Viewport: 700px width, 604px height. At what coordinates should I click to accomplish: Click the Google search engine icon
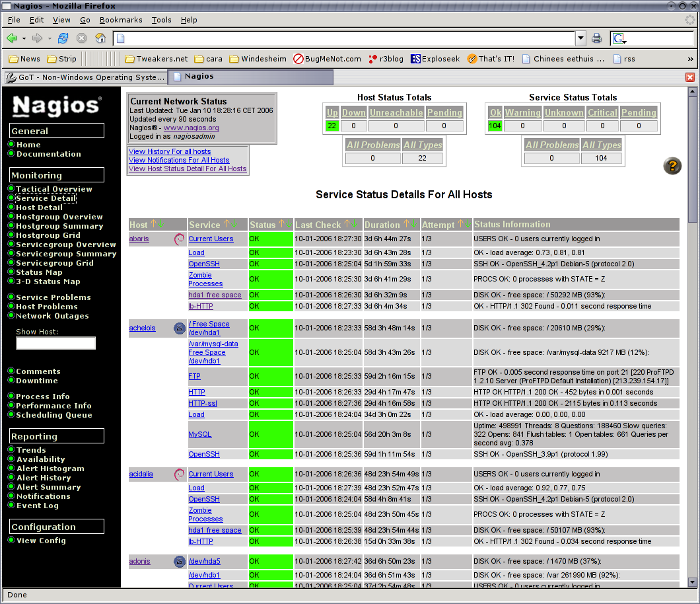tap(619, 38)
